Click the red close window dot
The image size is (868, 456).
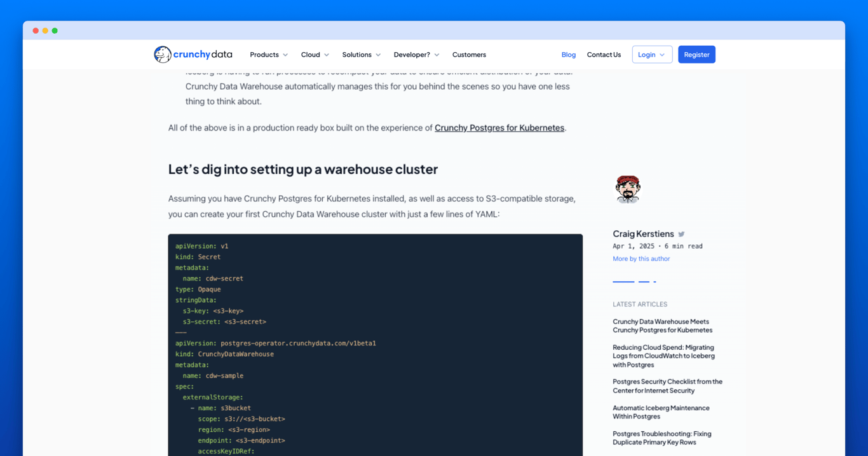36,31
